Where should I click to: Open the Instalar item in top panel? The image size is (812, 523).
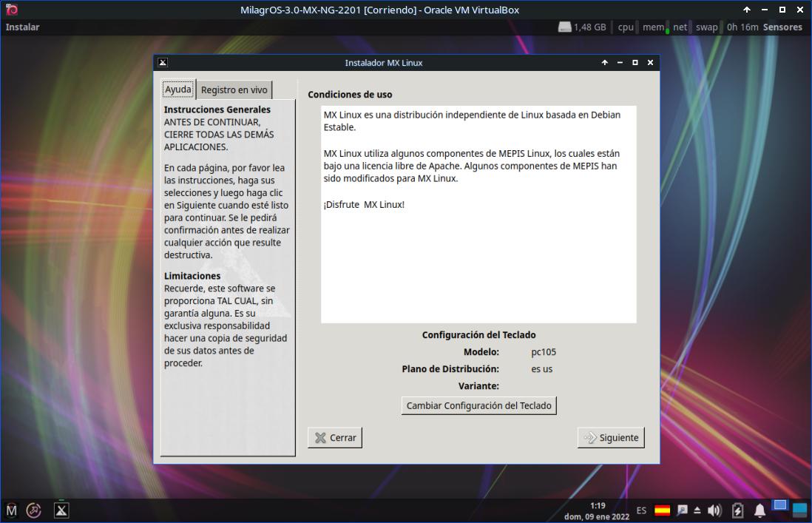point(22,27)
